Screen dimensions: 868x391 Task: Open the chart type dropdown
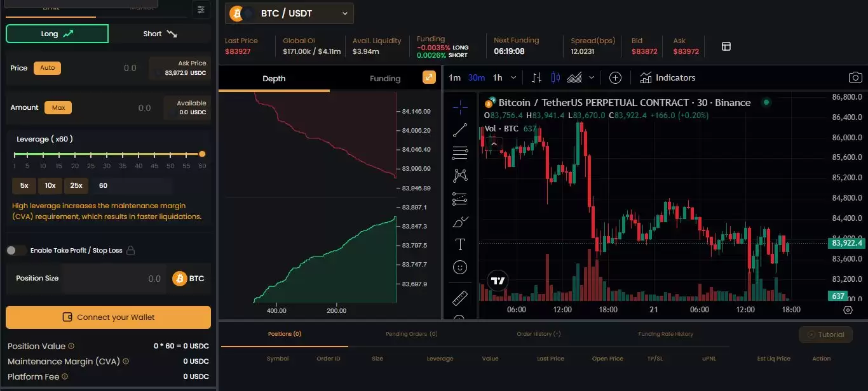[x=591, y=77]
